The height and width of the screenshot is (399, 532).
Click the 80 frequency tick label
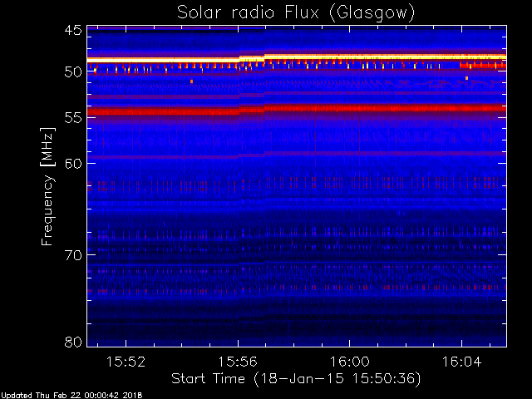pyautogui.click(x=73, y=342)
